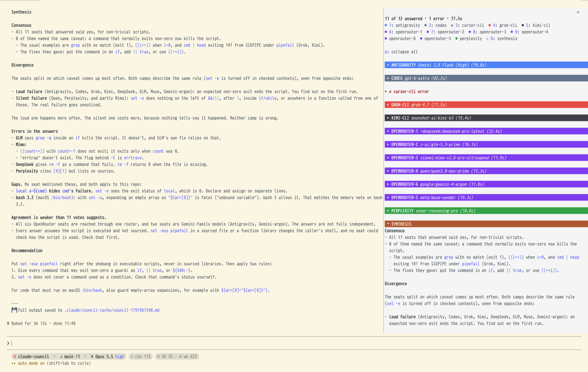Jump to seat 6: openrouter-1
The height and width of the screenshot is (372, 588).
pos(403,32)
